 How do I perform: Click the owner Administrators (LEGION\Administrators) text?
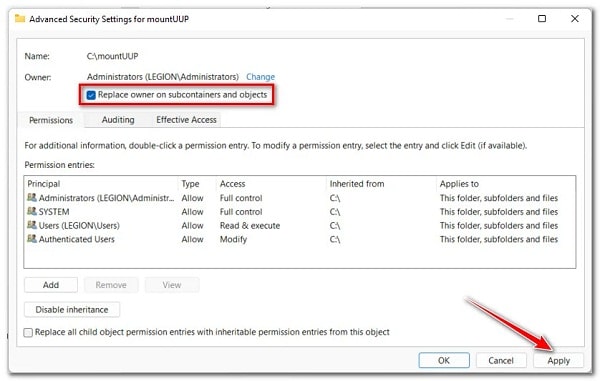click(x=163, y=77)
